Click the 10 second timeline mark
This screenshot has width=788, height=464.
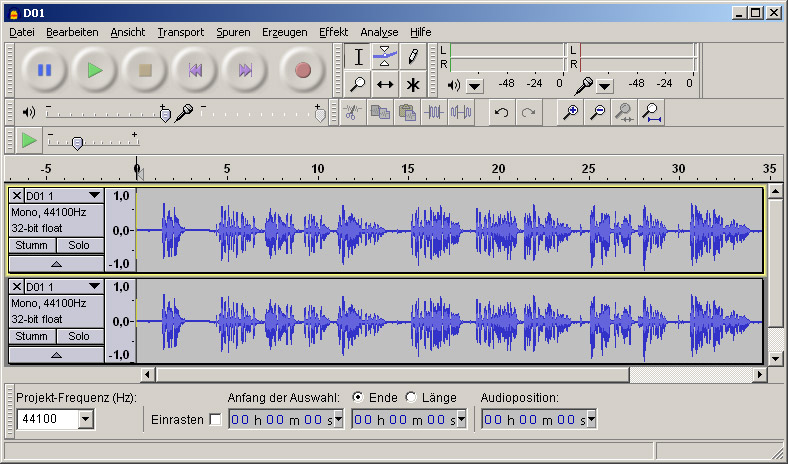click(x=318, y=169)
